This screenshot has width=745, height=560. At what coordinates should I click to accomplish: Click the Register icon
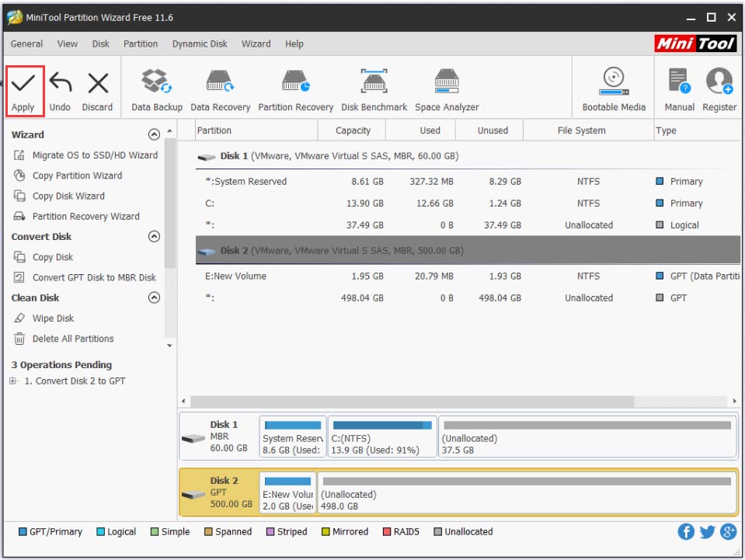tap(719, 81)
